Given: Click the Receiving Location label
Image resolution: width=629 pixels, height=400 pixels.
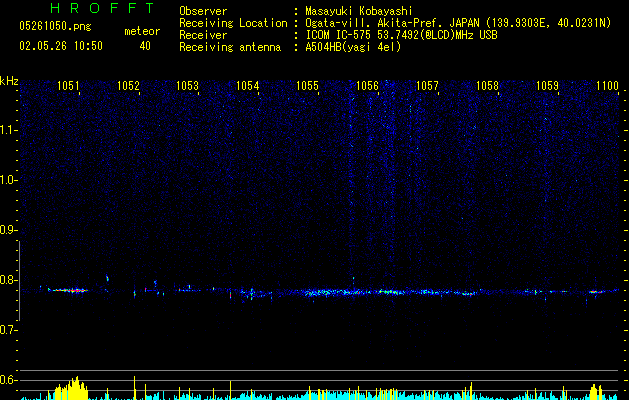Looking at the screenshot, I should pos(233,23).
